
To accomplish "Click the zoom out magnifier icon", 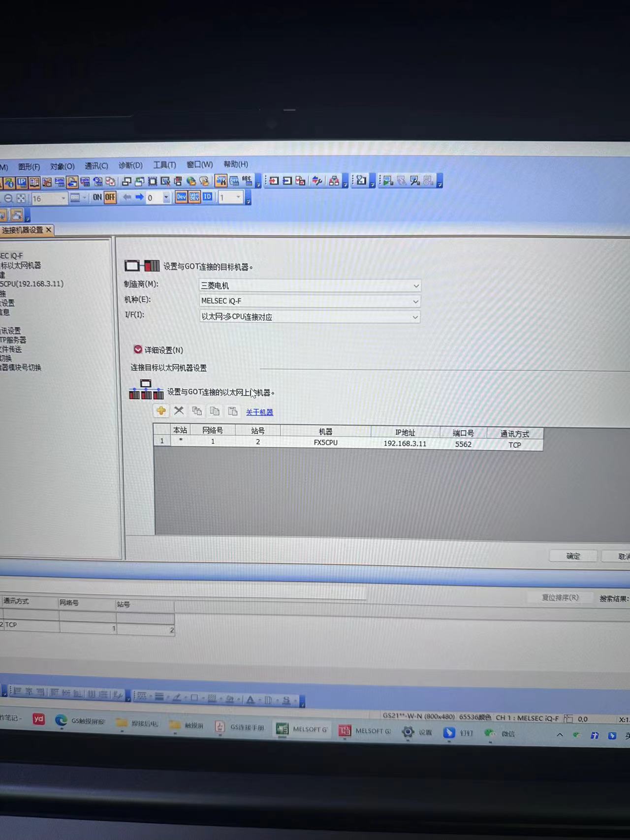I will pos(8,198).
